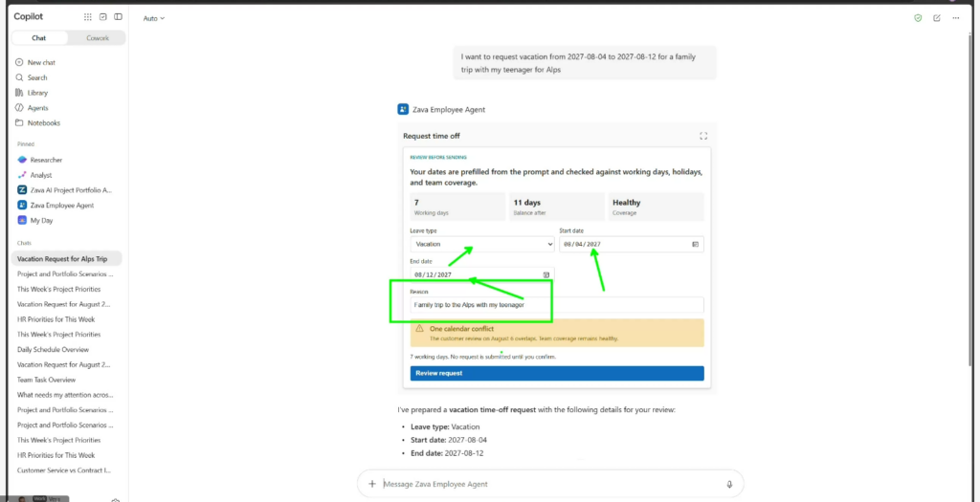Click the Reason text field
Viewport: 980px width, 502px height.
coord(557,305)
